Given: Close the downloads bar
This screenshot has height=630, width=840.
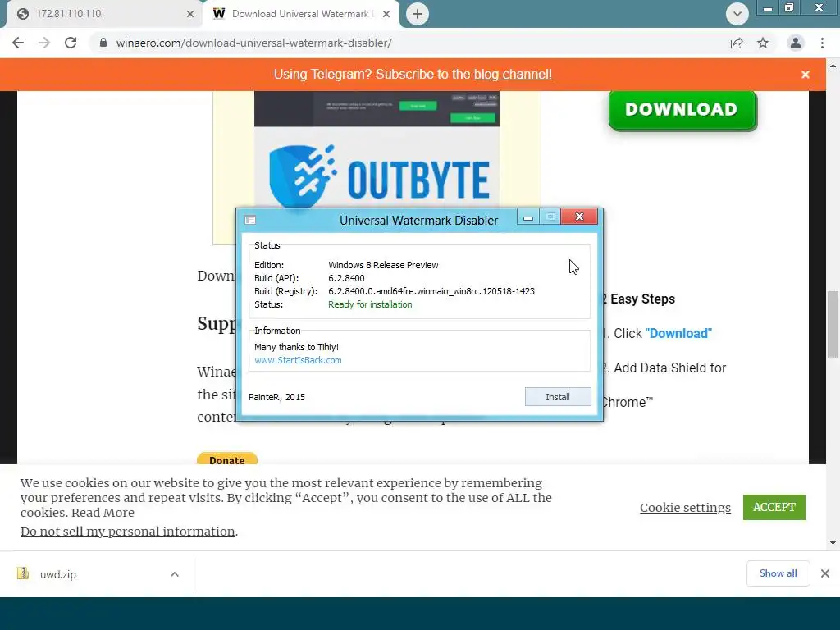Looking at the screenshot, I should [825, 573].
